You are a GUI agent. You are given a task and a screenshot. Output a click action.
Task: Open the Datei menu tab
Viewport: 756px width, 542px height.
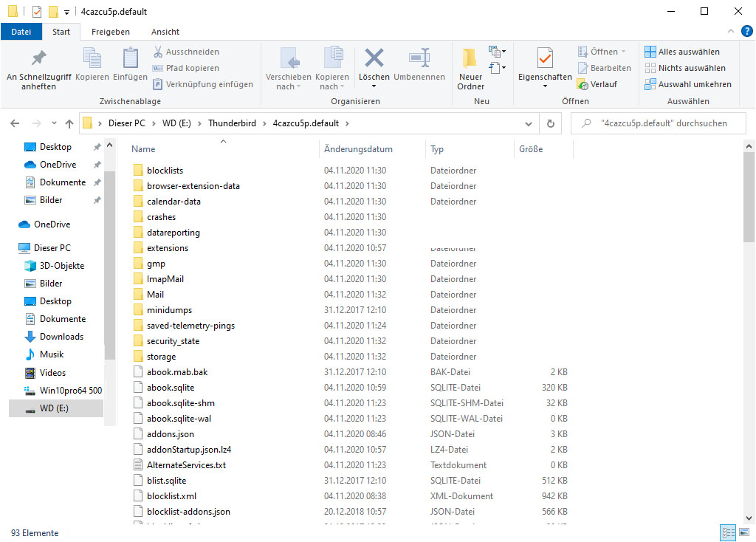click(21, 32)
